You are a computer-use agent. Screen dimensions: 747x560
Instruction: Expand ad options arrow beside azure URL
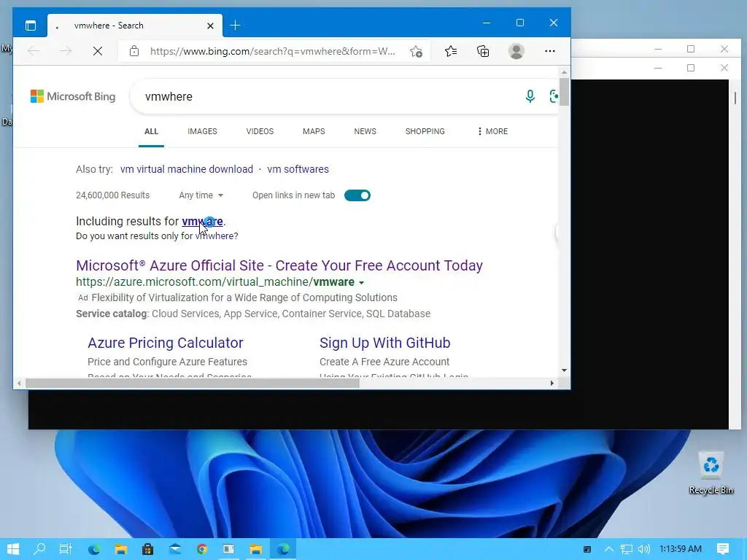[x=361, y=283]
